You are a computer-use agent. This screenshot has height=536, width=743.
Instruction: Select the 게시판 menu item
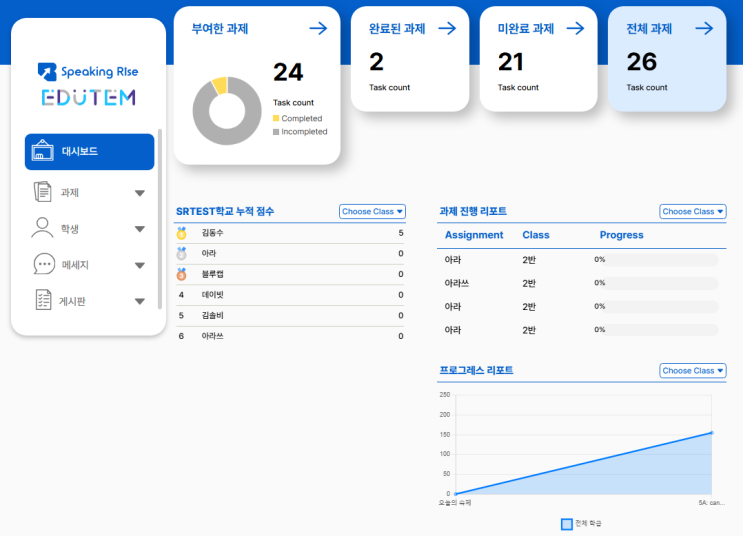tap(90, 301)
